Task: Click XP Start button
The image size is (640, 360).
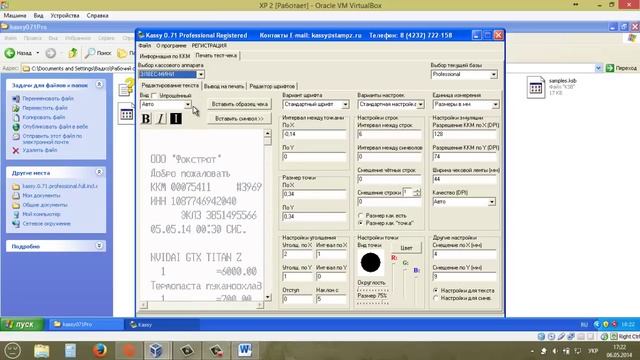Action: tap(22, 324)
